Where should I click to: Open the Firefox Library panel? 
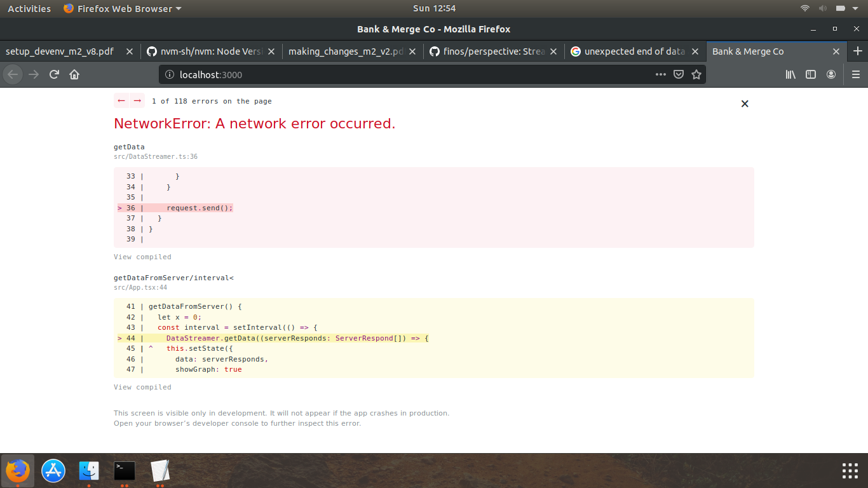point(790,74)
